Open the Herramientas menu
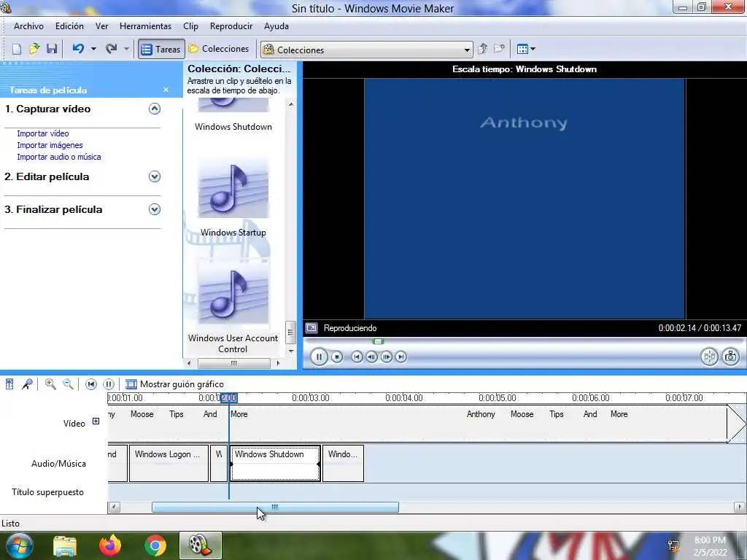This screenshot has height=560, width=747. pyautogui.click(x=145, y=26)
